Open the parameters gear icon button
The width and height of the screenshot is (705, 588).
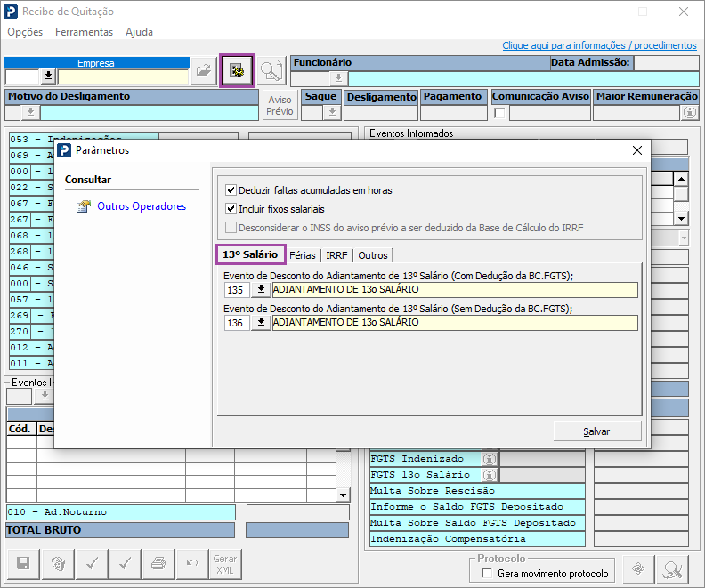[x=237, y=70]
